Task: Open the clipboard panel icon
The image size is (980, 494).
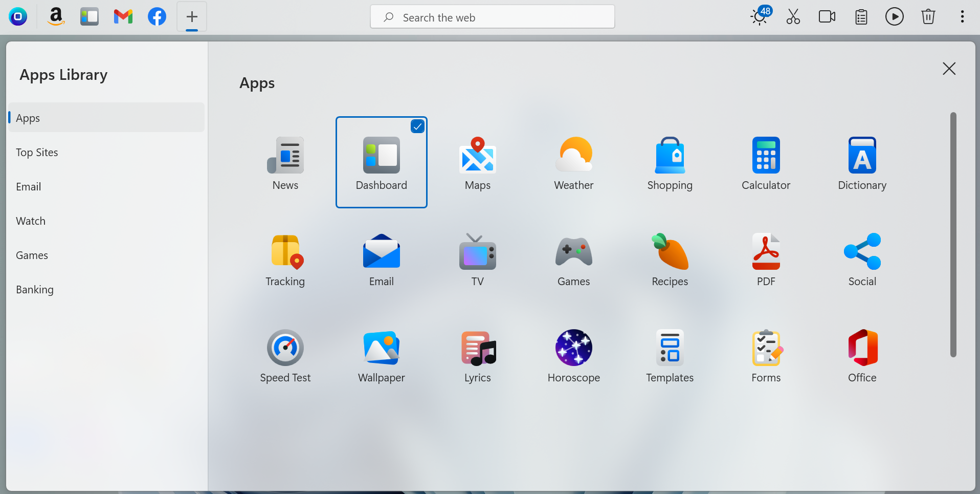Action: [x=861, y=16]
